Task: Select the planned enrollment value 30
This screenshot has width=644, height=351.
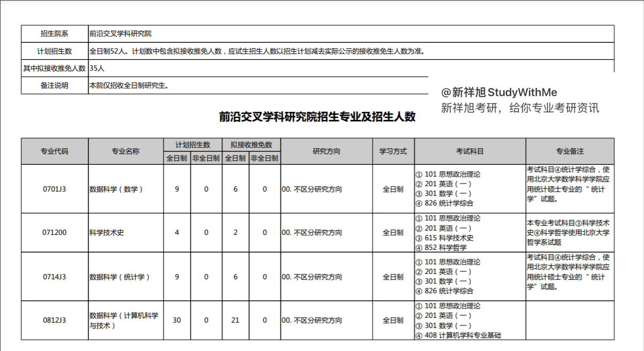Action: click(x=177, y=321)
